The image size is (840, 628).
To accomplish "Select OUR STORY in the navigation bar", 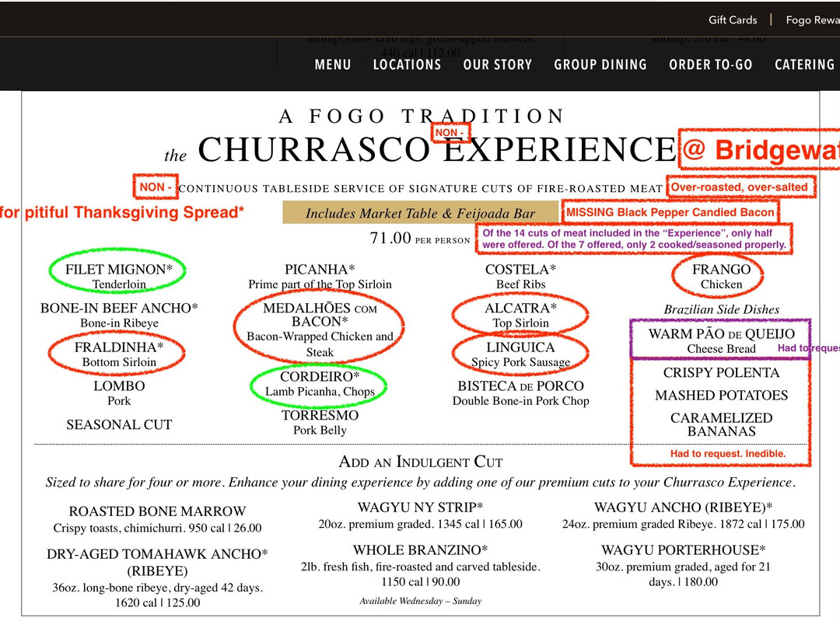I will (x=498, y=65).
